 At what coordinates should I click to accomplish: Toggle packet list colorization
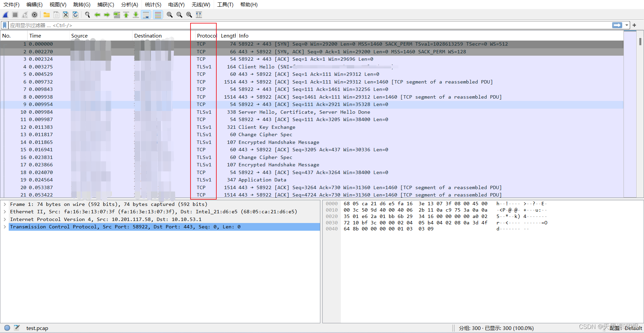click(x=158, y=15)
